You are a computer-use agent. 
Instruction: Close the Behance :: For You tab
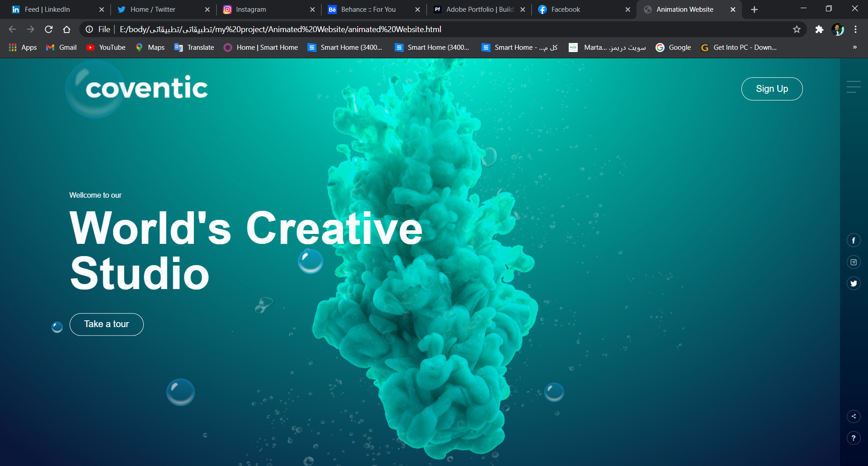tap(417, 10)
